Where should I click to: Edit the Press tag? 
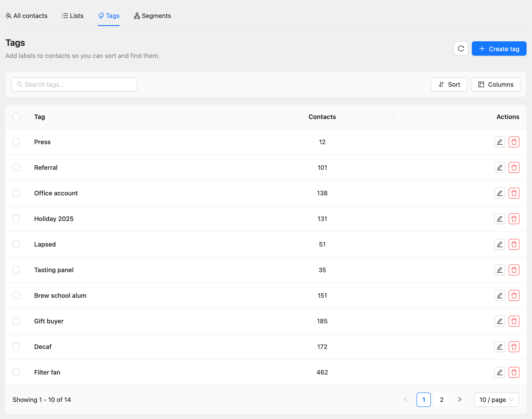click(499, 142)
